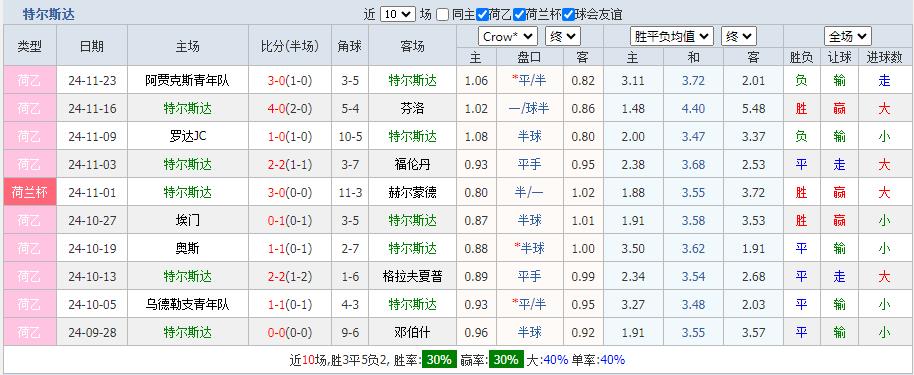Click the draw odds 4.40

tap(693, 108)
